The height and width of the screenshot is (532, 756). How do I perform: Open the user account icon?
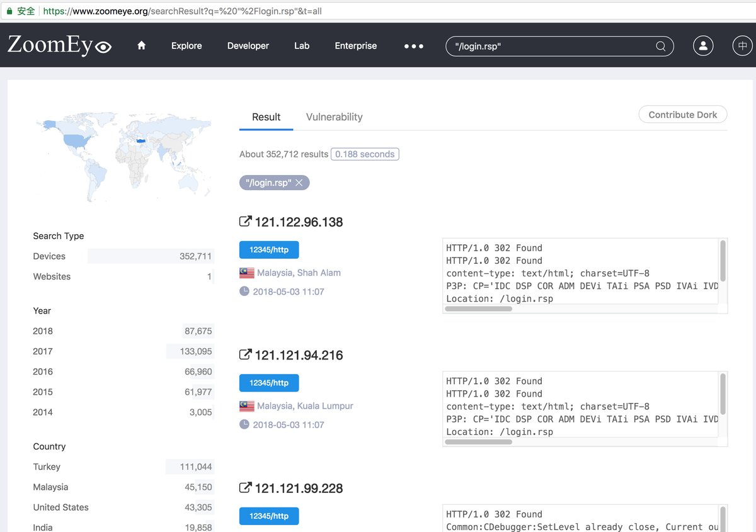(x=703, y=46)
